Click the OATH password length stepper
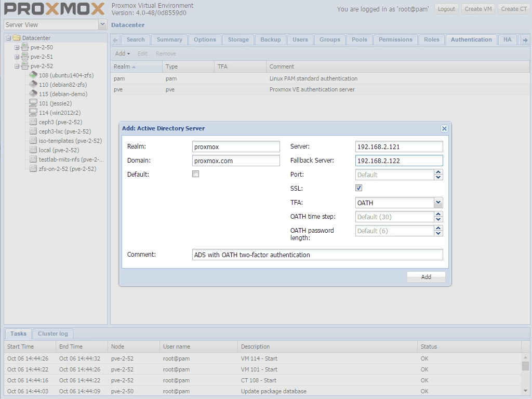 (438, 231)
